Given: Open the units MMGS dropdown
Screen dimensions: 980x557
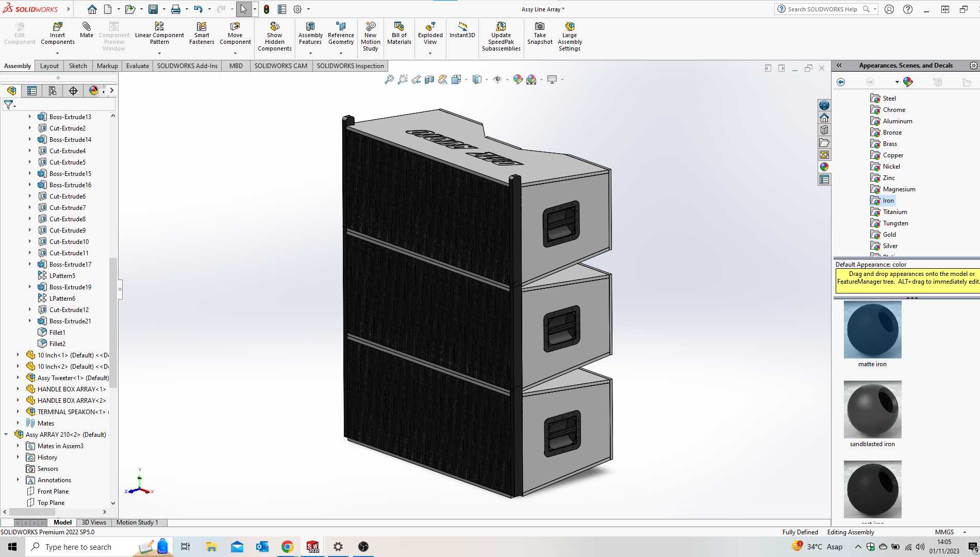Looking at the screenshot, I should [965, 532].
